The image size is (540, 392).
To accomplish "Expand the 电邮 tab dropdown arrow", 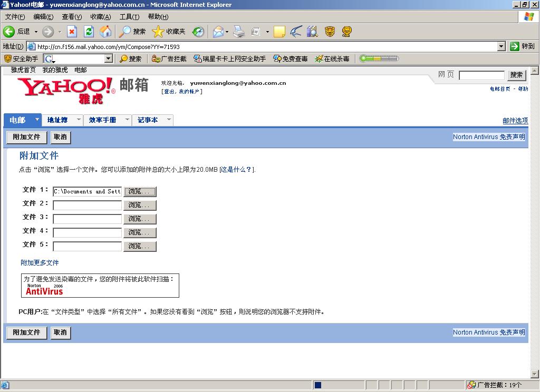I will 37,120.
